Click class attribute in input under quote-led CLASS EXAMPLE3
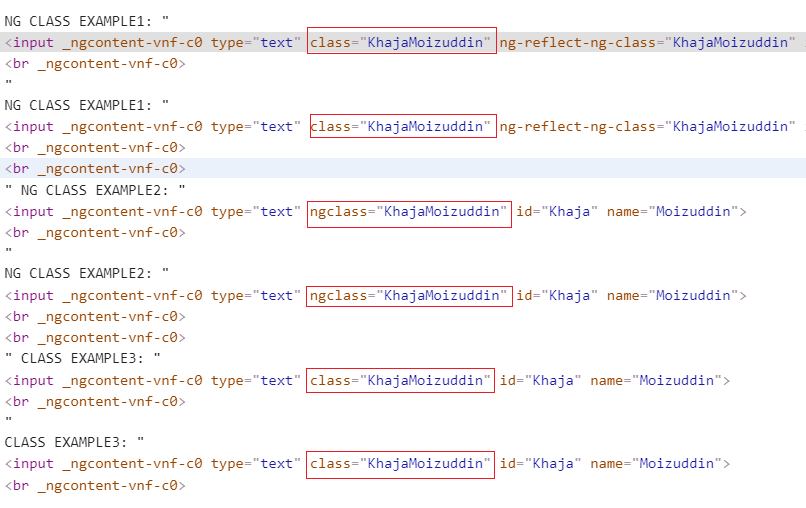806x508 pixels. (x=400, y=380)
